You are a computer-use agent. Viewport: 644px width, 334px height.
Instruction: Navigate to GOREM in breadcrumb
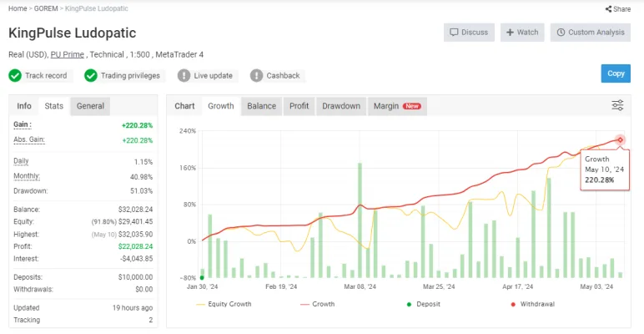point(46,8)
